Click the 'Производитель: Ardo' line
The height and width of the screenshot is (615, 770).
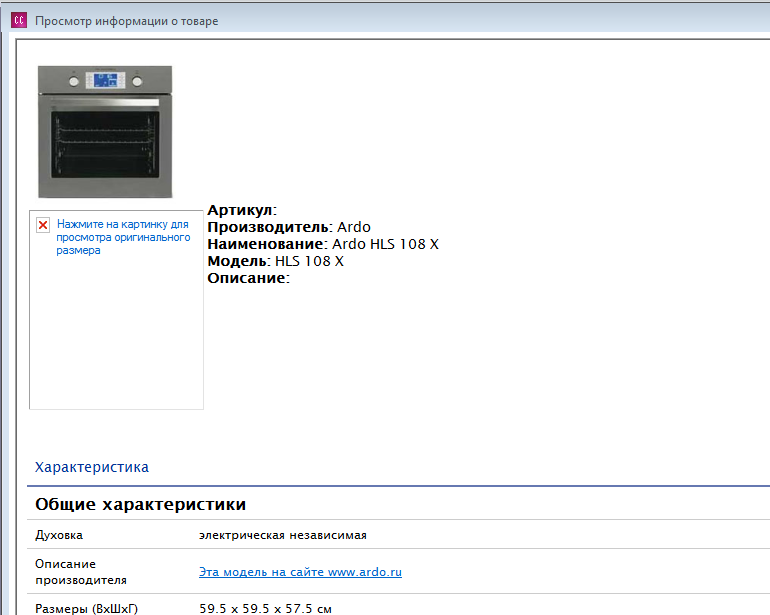tap(289, 227)
